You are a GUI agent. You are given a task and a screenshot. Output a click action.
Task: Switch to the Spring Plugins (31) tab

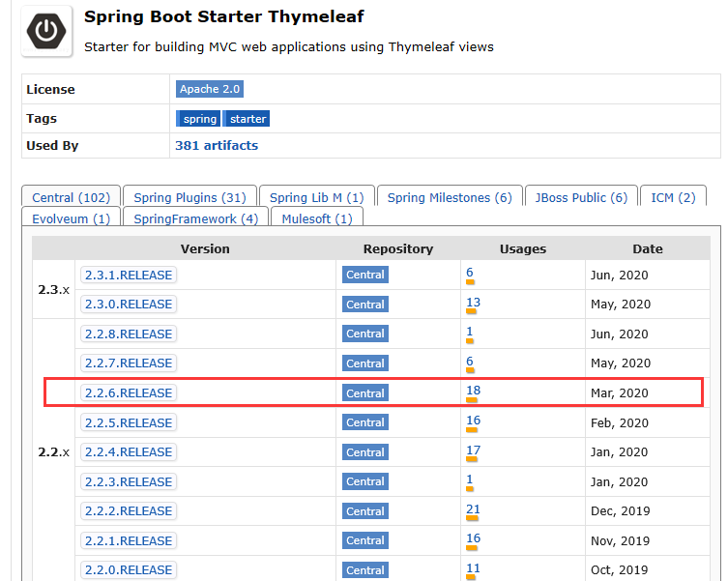coord(189,197)
